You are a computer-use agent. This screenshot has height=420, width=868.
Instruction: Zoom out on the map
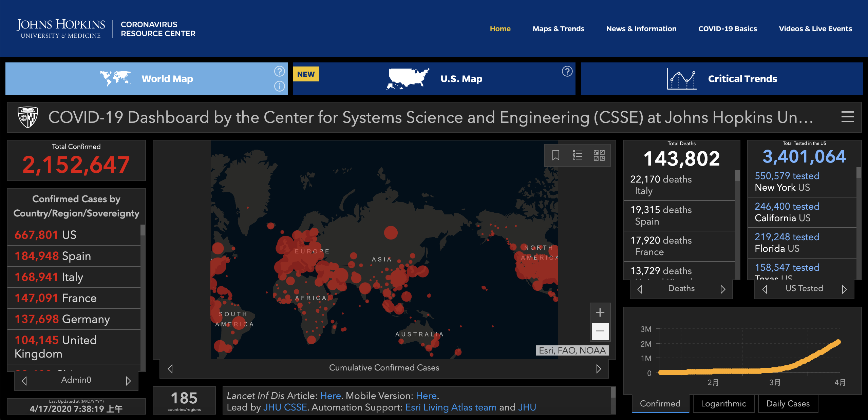tap(600, 331)
